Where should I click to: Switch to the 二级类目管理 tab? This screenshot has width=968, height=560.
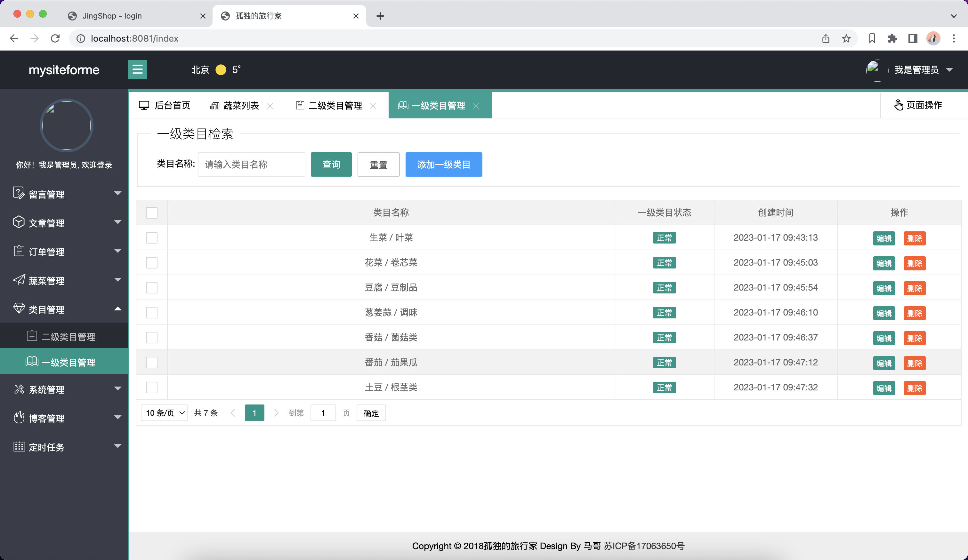[x=335, y=106]
